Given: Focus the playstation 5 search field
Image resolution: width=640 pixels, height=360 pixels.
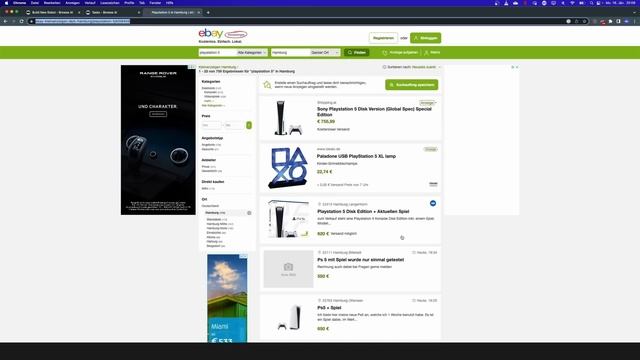Looking at the screenshot, I should pyautogui.click(x=217, y=53).
